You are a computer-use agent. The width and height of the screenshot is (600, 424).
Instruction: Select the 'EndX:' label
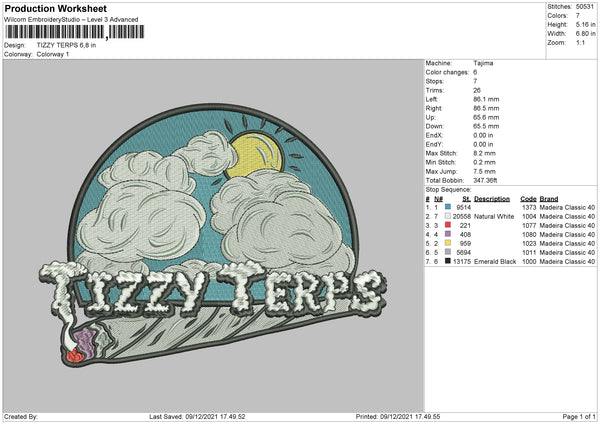coord(434,135)
